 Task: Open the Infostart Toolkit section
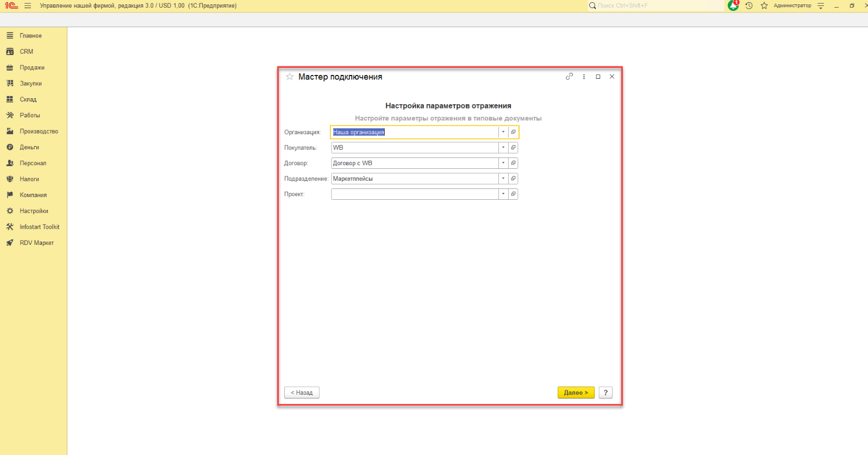point(39,227)
